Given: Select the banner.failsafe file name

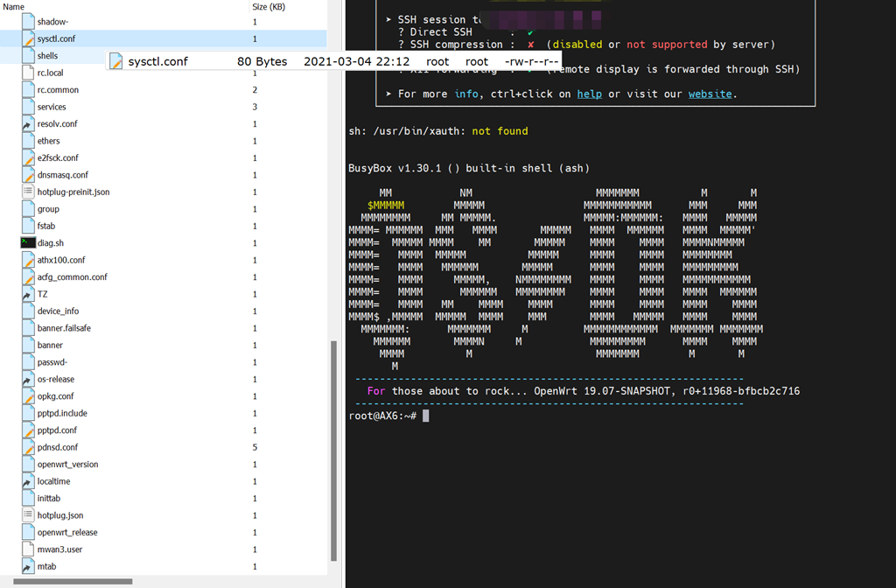Looking at the screenshot, I should (x=64, y=328).
